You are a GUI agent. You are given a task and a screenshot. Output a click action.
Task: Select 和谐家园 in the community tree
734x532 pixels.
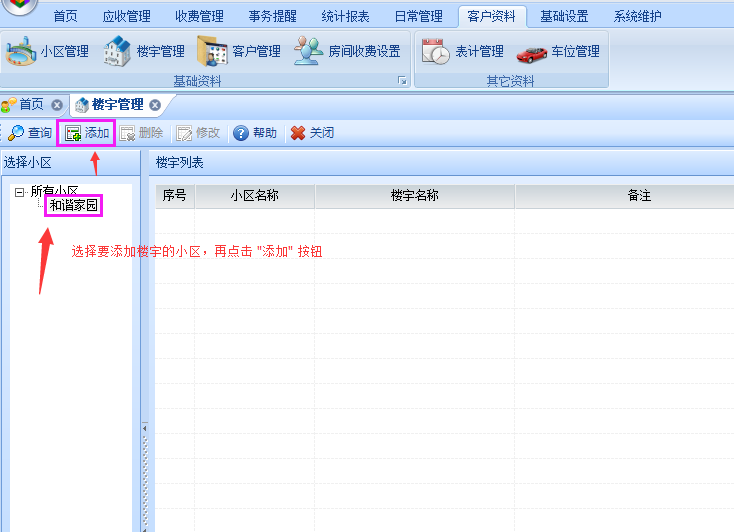pyautogui.click(x=73, y=205)
